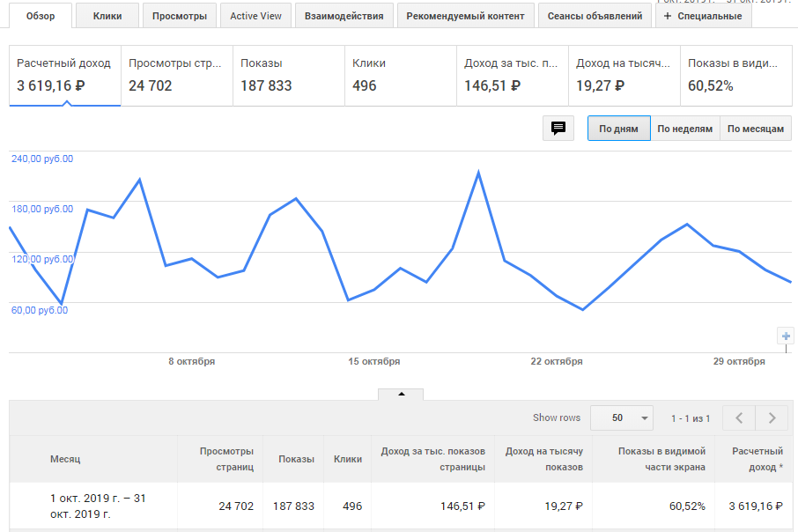Sort by Доход за тыс. показов страницы header

[433, 459]
